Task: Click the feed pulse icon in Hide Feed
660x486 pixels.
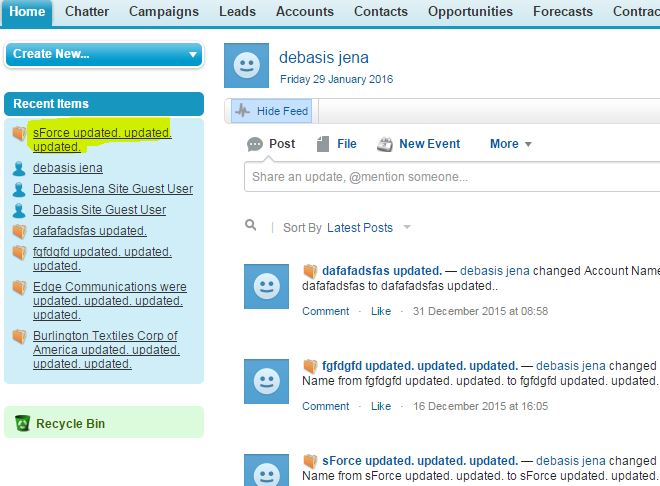Action: click(x=242, y=111)
